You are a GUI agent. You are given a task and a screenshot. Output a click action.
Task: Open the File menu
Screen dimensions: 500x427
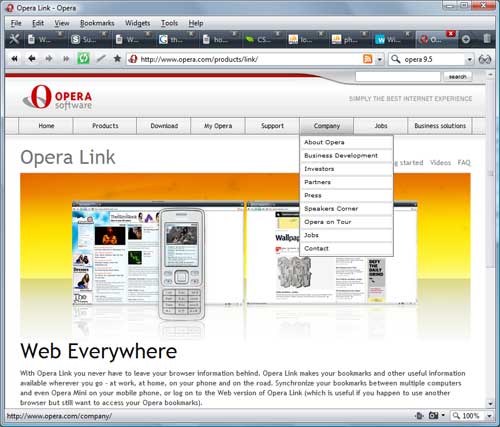(x=16, y=23)
